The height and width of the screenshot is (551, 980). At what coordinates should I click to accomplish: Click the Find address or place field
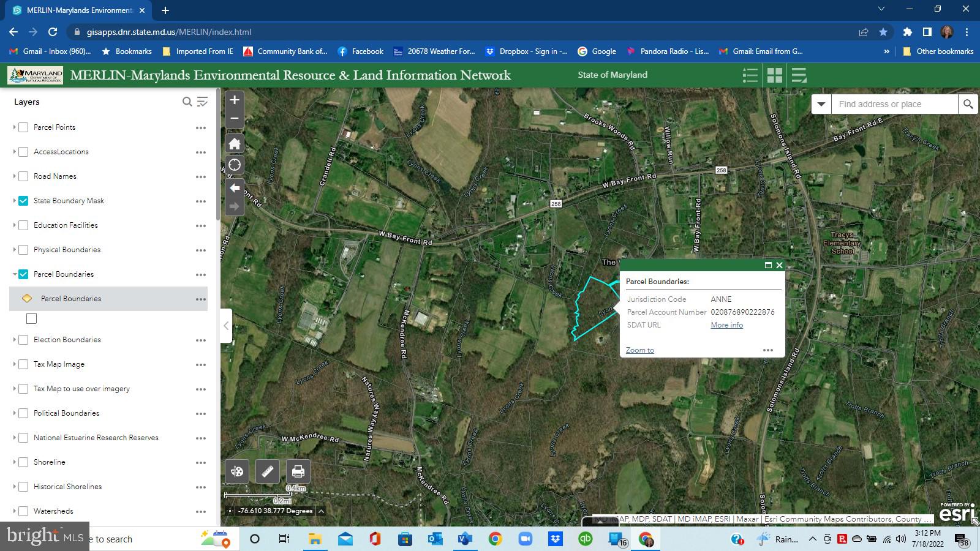click(x=894, y=104)
